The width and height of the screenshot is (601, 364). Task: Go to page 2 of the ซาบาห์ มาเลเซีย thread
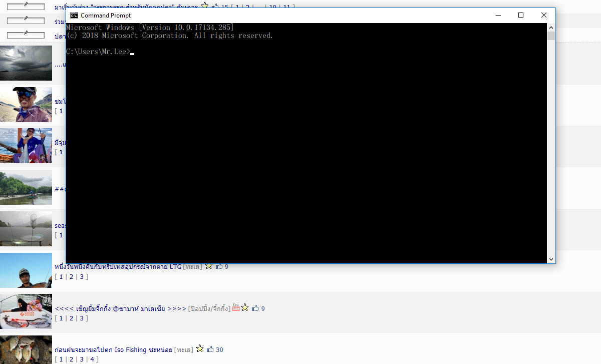[71, 318]
